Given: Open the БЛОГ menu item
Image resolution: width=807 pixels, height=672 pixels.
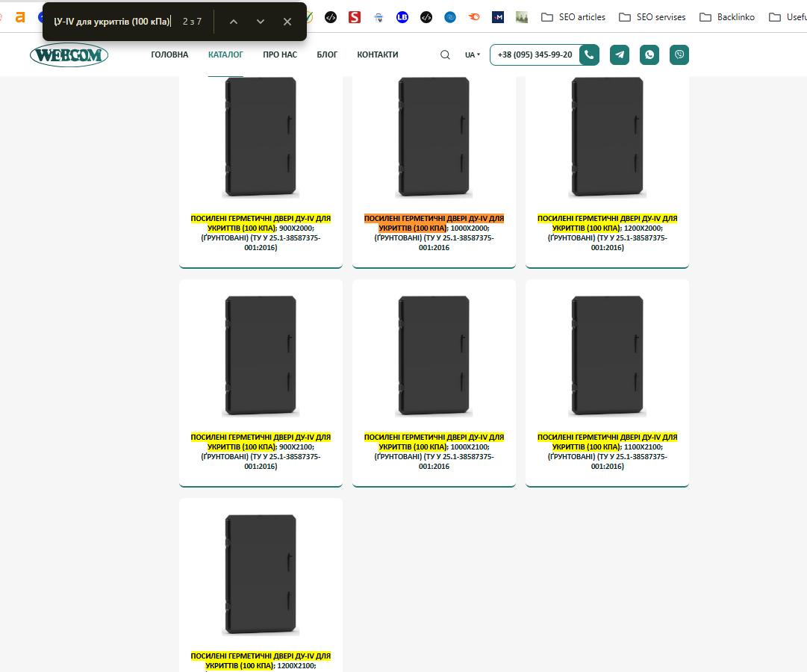Looking at the screenshot, I should [327, 55].
